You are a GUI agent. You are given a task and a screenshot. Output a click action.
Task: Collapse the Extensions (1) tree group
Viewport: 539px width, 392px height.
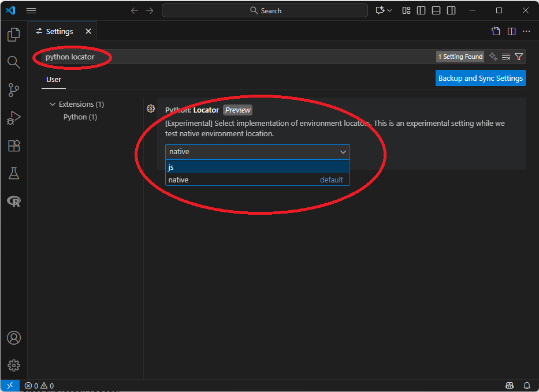coord(53,104)
